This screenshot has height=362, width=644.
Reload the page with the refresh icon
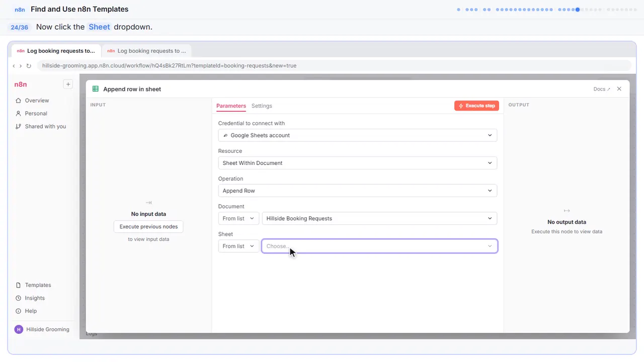coord(29,66)
